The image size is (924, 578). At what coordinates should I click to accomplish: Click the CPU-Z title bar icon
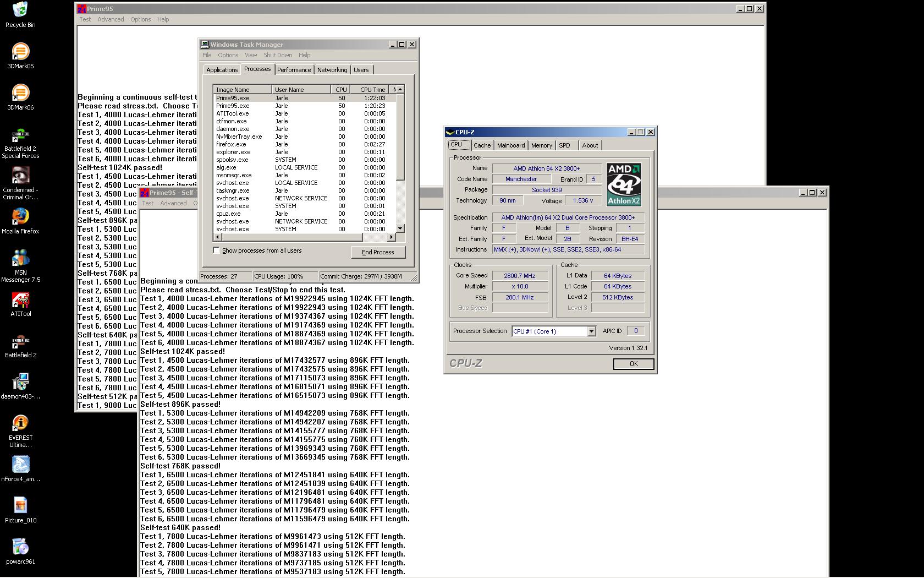point(450,132)
